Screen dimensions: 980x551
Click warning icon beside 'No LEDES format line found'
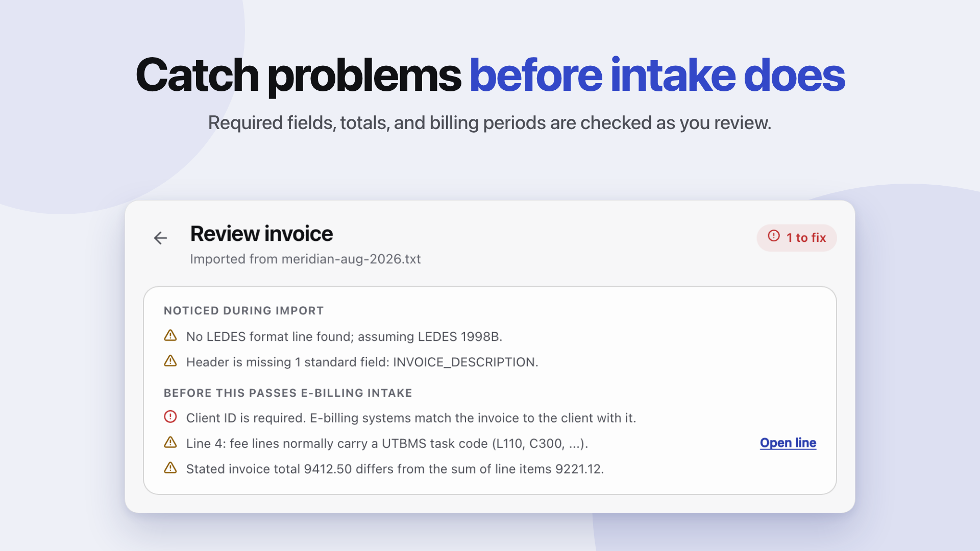click(170, 336)
